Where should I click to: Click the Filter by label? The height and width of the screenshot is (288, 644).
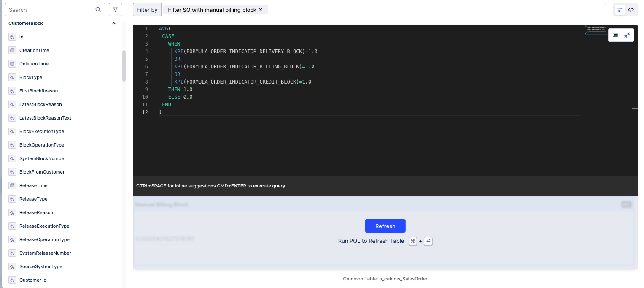147,10
